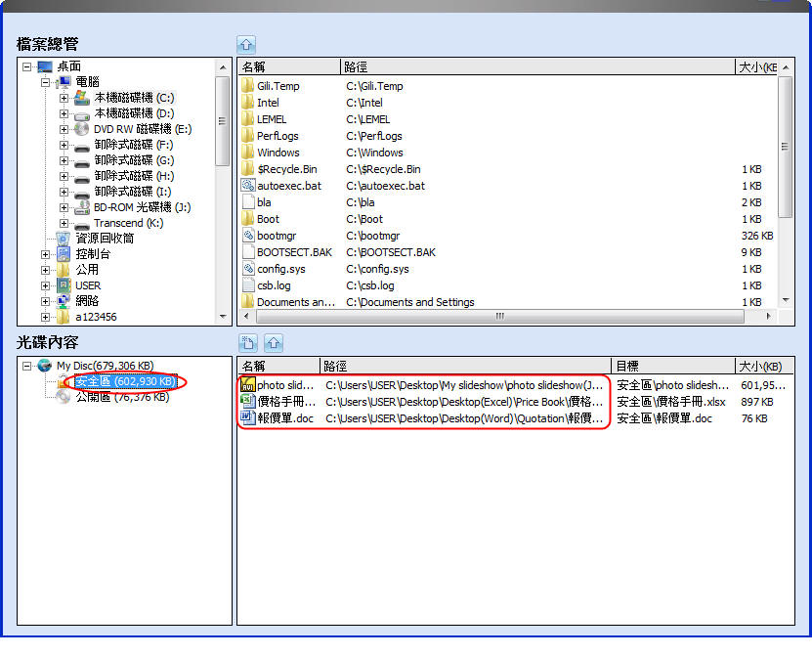Select the 公開區 disc area
Screen dimensions: 812x656
(x=121, y=397)
